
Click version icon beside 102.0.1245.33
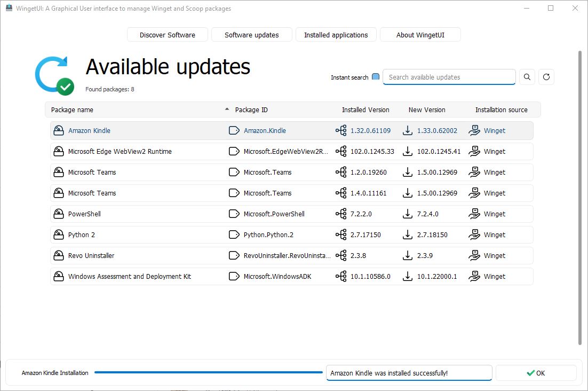click(341, 151)
